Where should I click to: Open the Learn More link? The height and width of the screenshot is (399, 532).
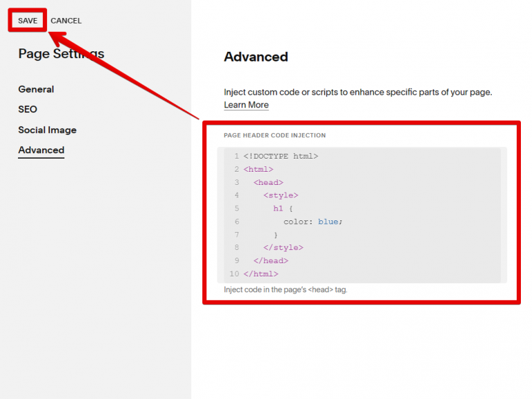click(246, 105)
